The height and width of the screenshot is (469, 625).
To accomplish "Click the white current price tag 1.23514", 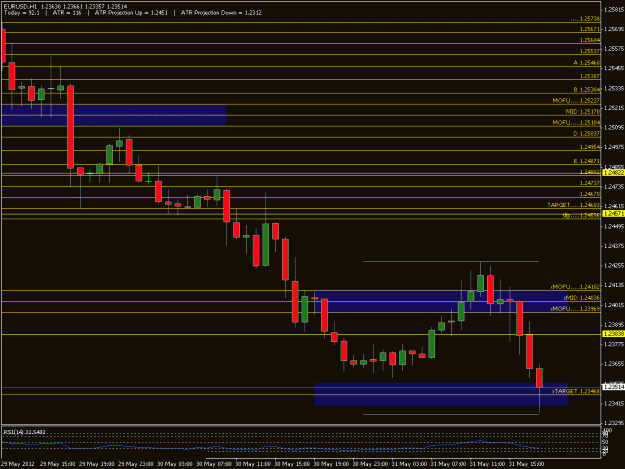I will 614,387.
